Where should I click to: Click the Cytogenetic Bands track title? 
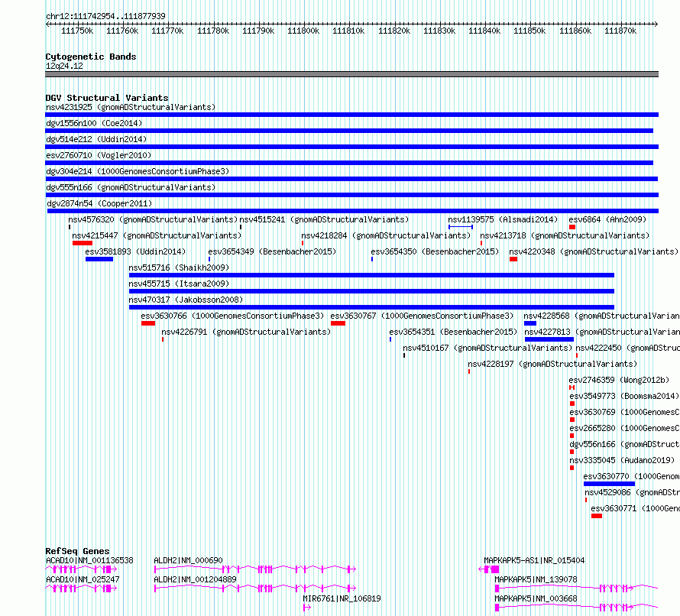point(91,57)
